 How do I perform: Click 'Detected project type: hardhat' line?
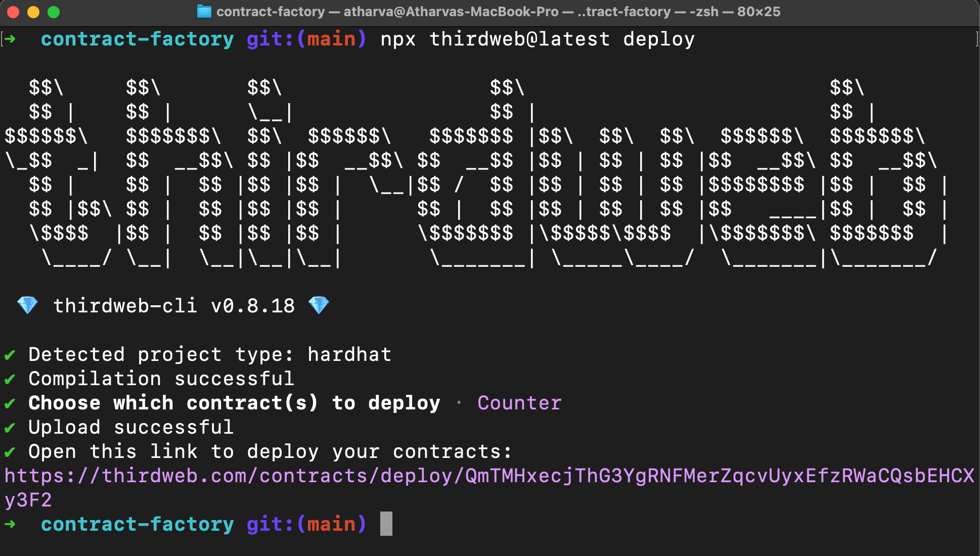point(210,354)
